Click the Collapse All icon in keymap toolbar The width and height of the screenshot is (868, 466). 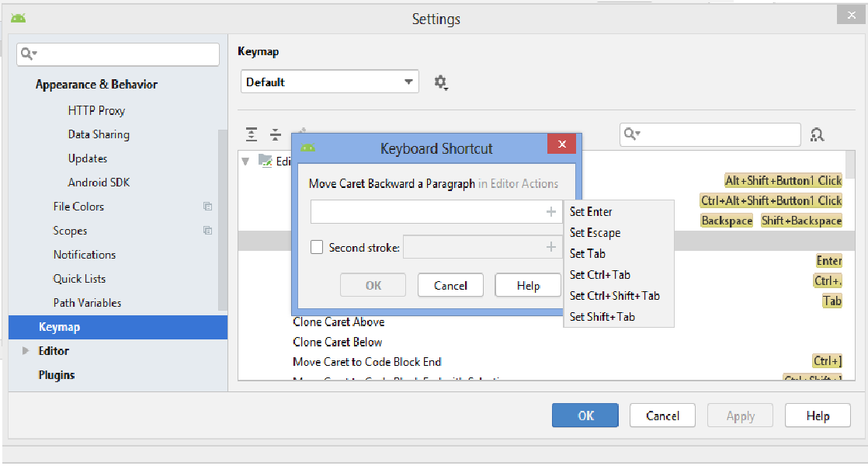[x=275, y=134]
